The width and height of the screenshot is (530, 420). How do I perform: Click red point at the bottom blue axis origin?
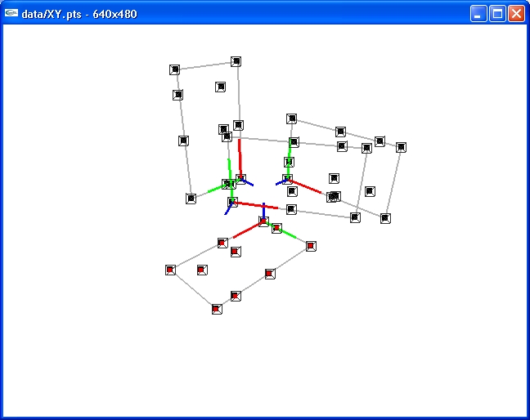[x=263, y=221]
